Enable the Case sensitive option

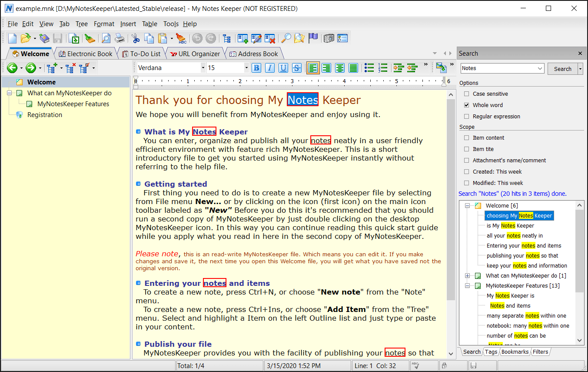pos(467,94)
